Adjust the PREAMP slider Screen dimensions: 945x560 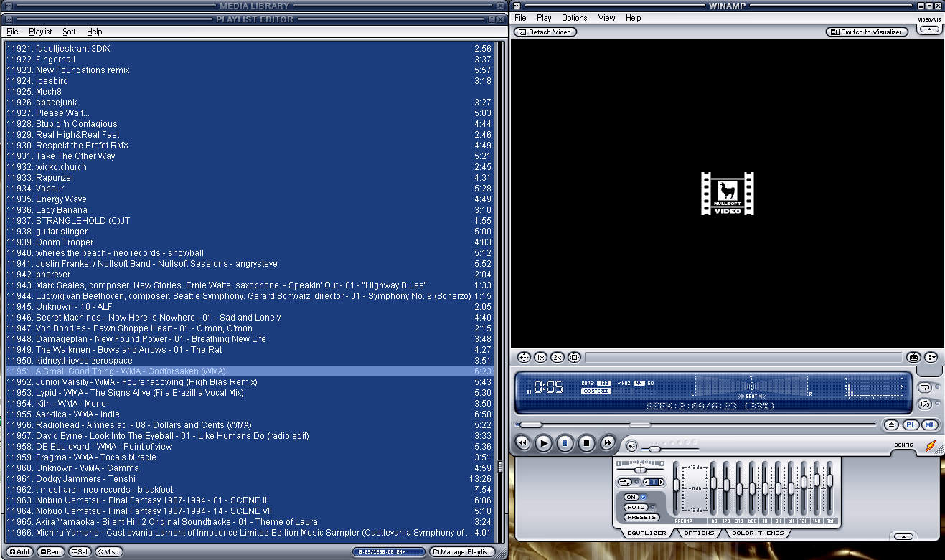coord(676,488)
